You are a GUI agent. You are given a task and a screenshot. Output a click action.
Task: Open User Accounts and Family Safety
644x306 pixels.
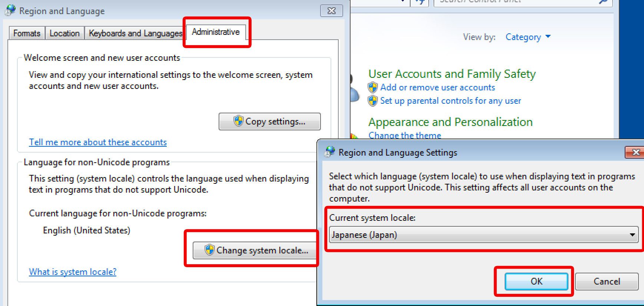[452, 74]
